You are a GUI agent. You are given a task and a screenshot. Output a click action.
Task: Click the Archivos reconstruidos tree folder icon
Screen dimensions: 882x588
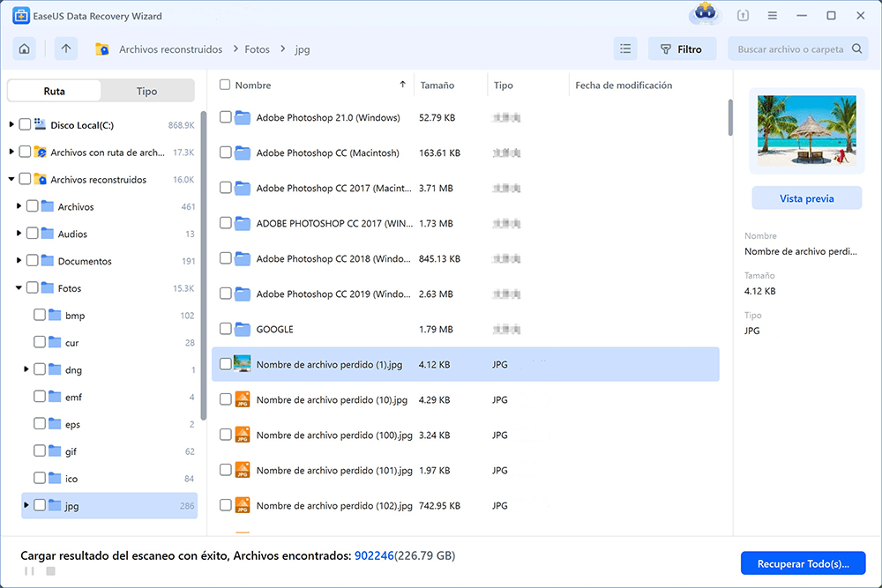click(x=40, y=179)
